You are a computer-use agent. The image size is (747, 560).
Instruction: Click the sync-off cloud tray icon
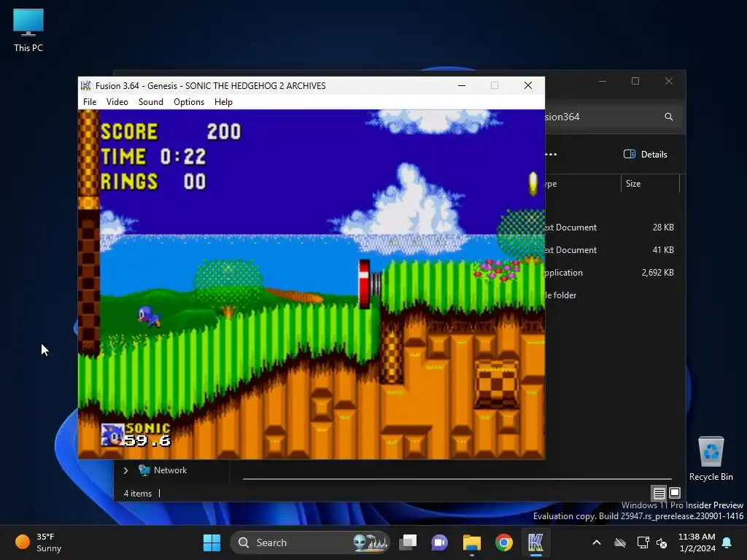point(620,542)
